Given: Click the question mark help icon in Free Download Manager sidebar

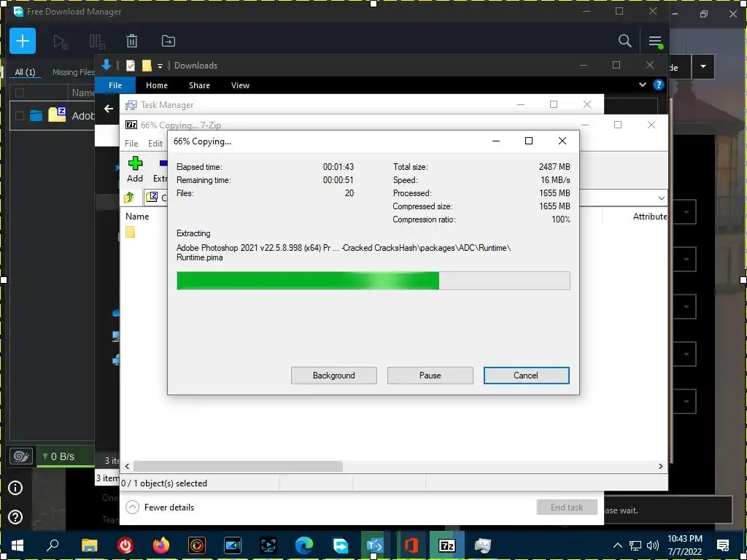Looking at the screenshot, I should [x=15, y=517].
